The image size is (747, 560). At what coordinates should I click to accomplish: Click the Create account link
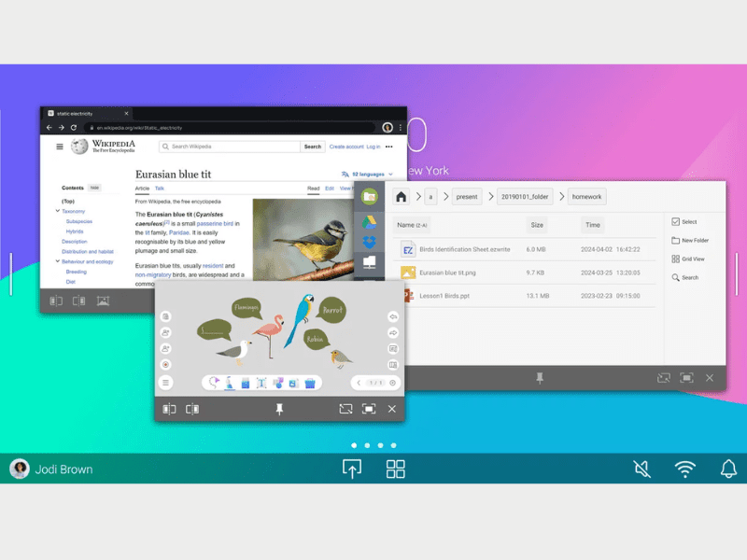pos(346,147)
